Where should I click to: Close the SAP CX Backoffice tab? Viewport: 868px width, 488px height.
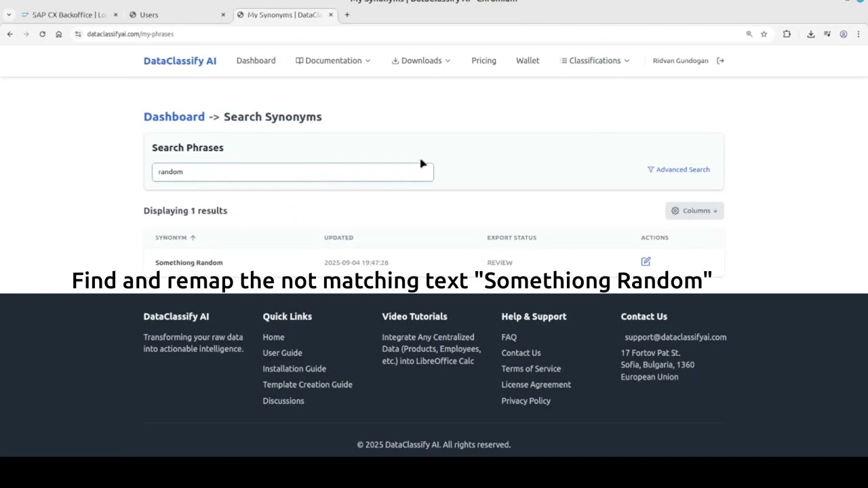pos(115,14)
